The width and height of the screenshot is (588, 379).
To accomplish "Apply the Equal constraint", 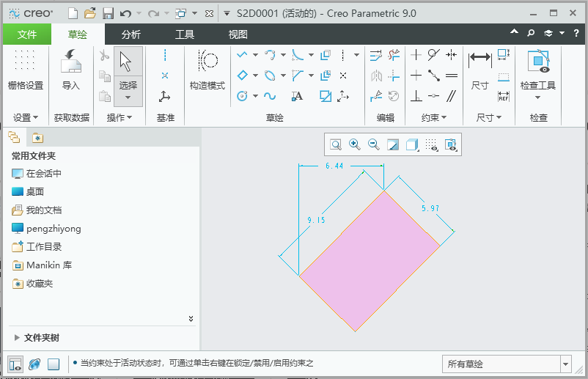I will [452, 76].
